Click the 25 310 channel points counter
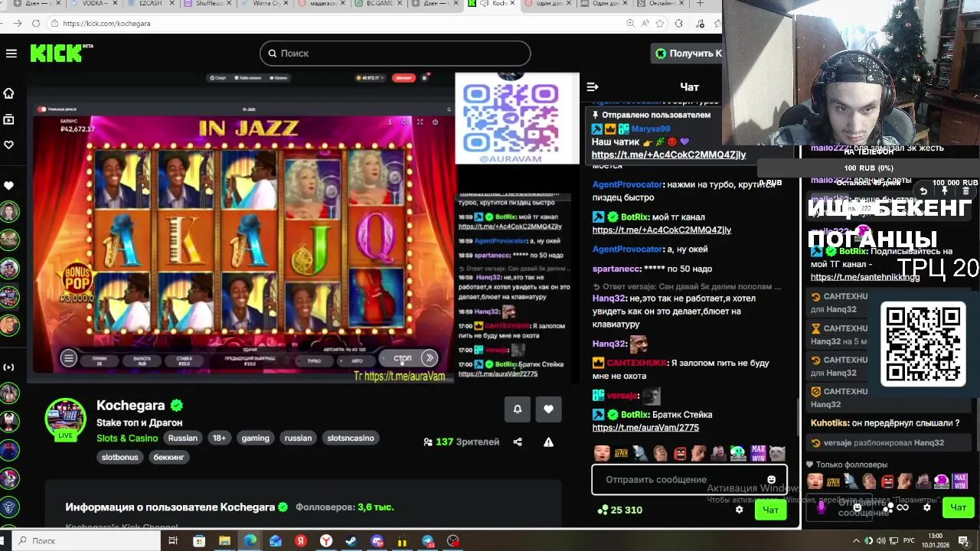The width and height of the screenshot is (980, 551). click(619, 510)
